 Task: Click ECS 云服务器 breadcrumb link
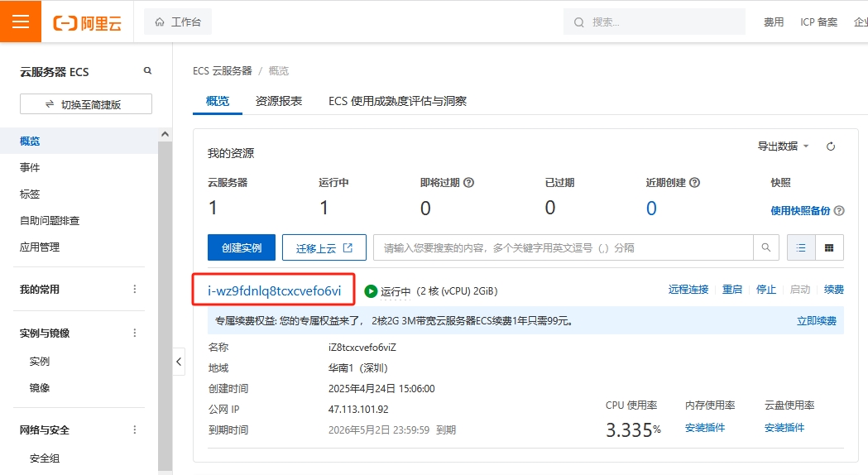pyautogui.click(x=222, y=71)
